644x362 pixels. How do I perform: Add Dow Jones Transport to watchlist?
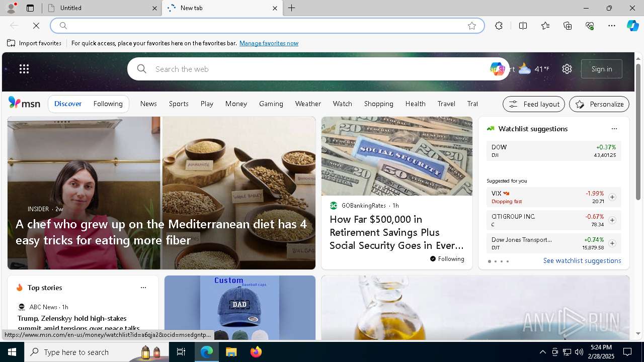612,243
